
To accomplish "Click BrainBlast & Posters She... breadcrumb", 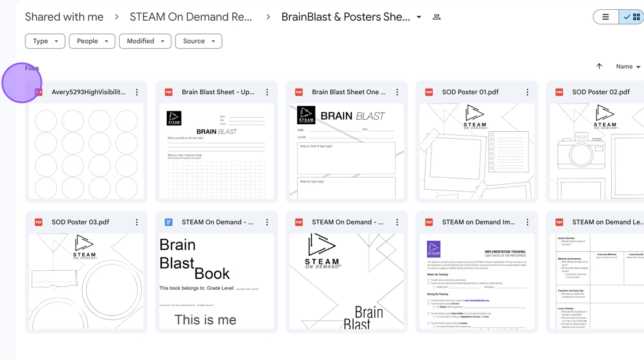I will click(346, 17).
